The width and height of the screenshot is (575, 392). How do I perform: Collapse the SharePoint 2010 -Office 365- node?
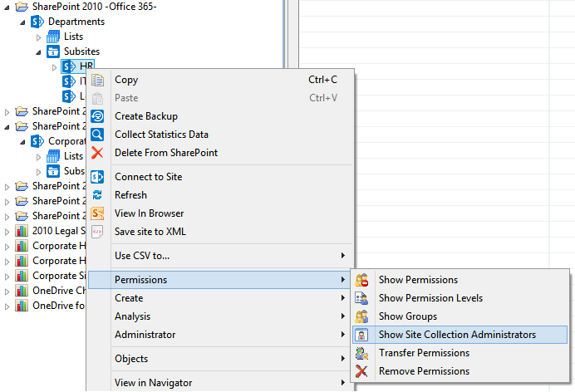[7, 7]
